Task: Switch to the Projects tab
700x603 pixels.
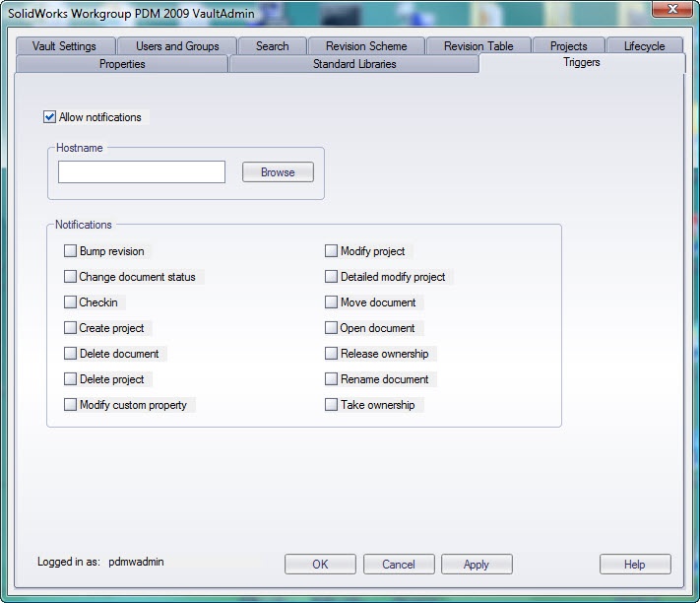Action: click(x=569, y=46)
